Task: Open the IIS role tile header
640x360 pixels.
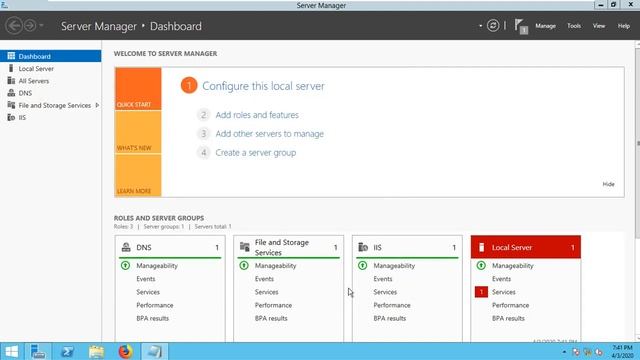Action: [x=407, y=247]
